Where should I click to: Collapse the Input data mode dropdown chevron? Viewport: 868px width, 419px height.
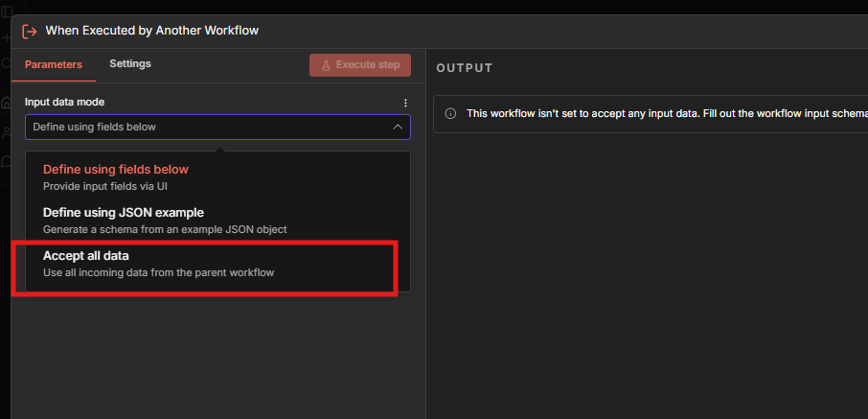tap(398, 127)
